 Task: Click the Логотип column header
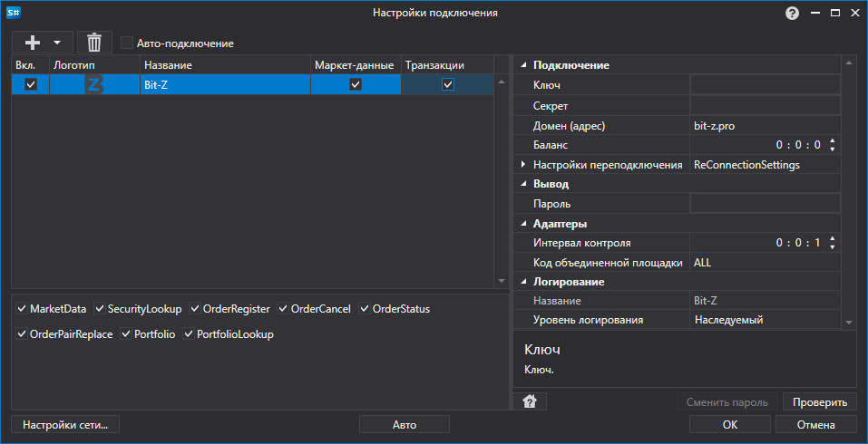pos(94,65)
